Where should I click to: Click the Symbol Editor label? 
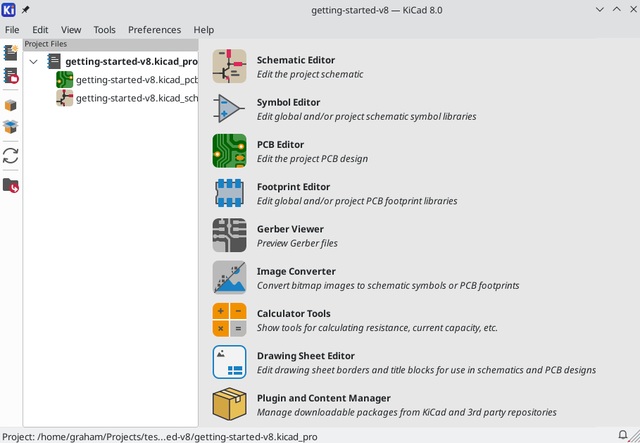(288, 103)
